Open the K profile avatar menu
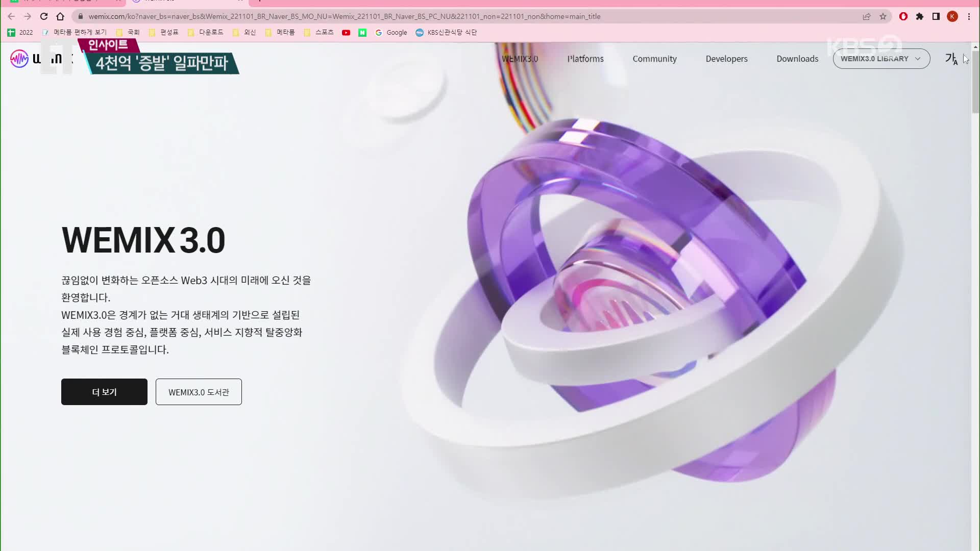The width and height of the screenshot is (980, 551). pyautogui.click(x=952, y=16)
